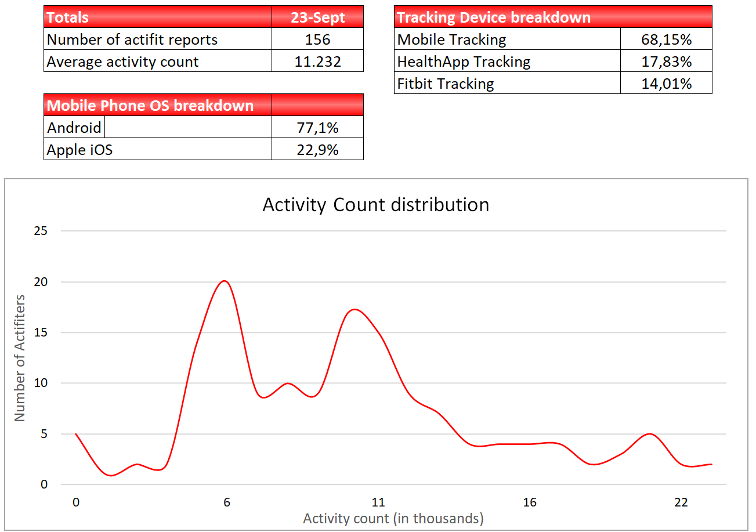Select the 68,15% percentage cell
The height and width of the screenshot is (532, 756).
[666, 39]
